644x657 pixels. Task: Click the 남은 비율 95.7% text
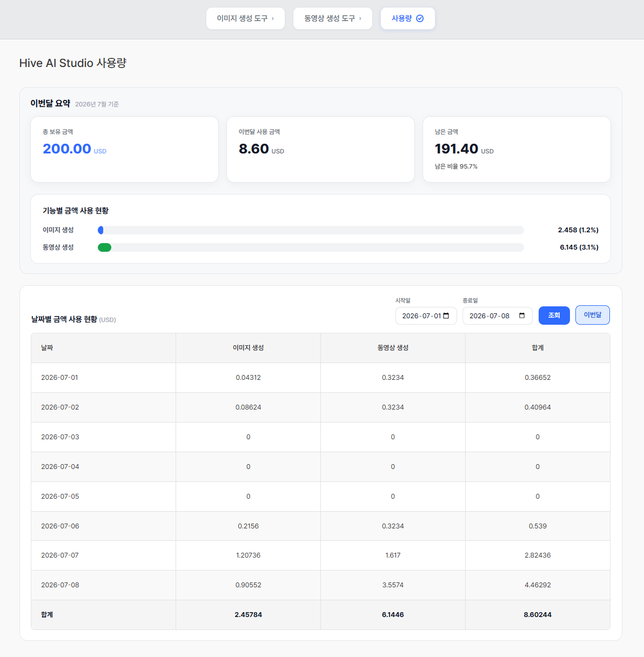tap(456, 166)
